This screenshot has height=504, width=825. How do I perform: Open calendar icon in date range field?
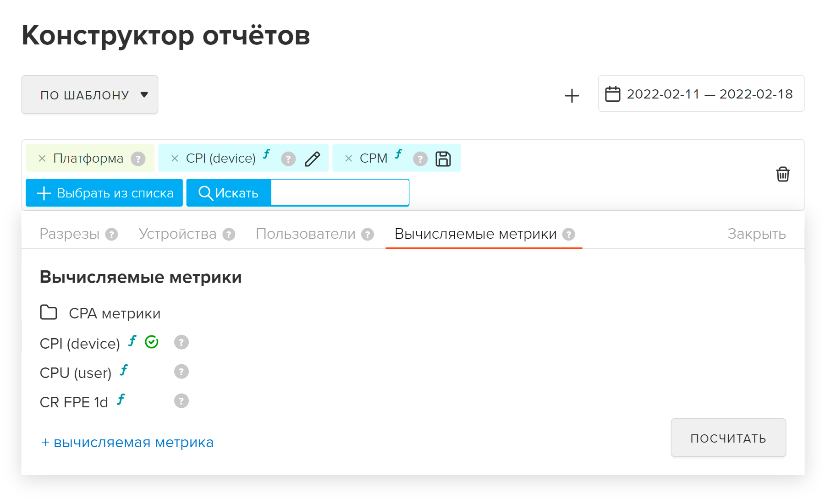pyautogui.click(x=612, y=94)
